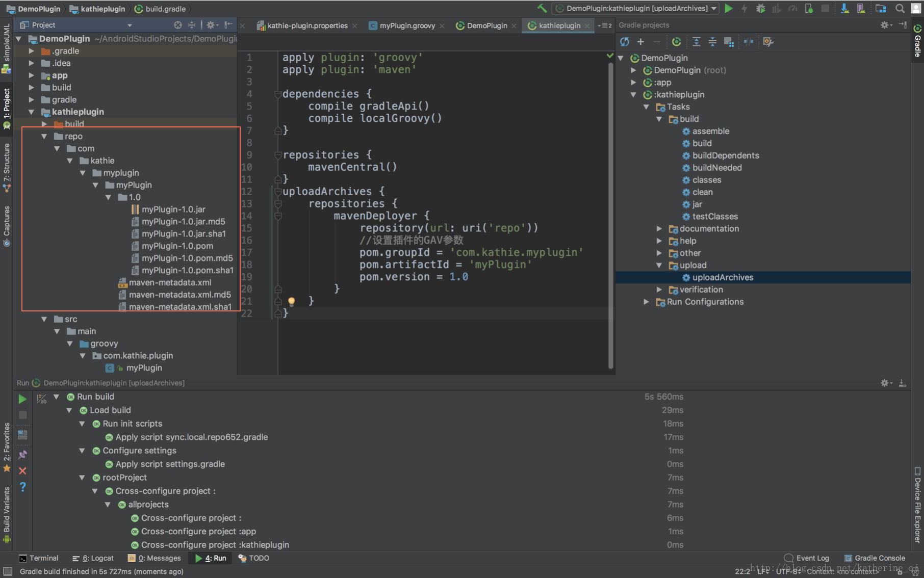Open the Project panel gear settings menu
Viewport: 924px width, 578px height.
pos(212,25)
